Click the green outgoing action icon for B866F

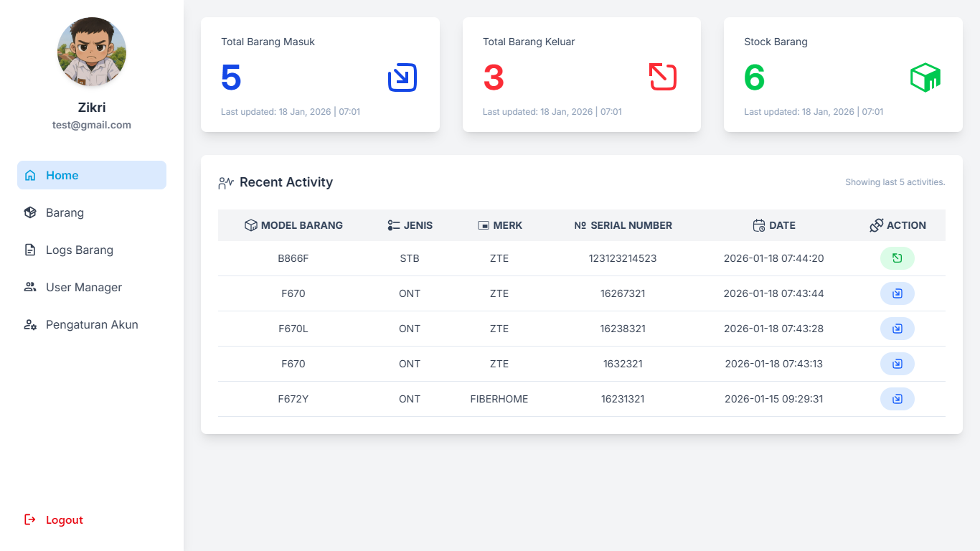pos(897,258)
